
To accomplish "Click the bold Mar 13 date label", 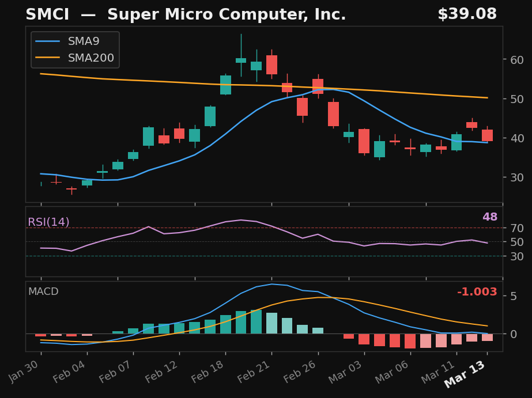I will (466, 374).
